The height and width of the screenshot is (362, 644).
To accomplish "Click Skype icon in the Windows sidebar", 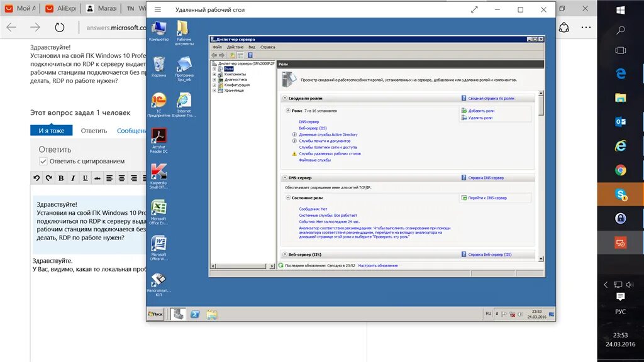I will 620,194.
